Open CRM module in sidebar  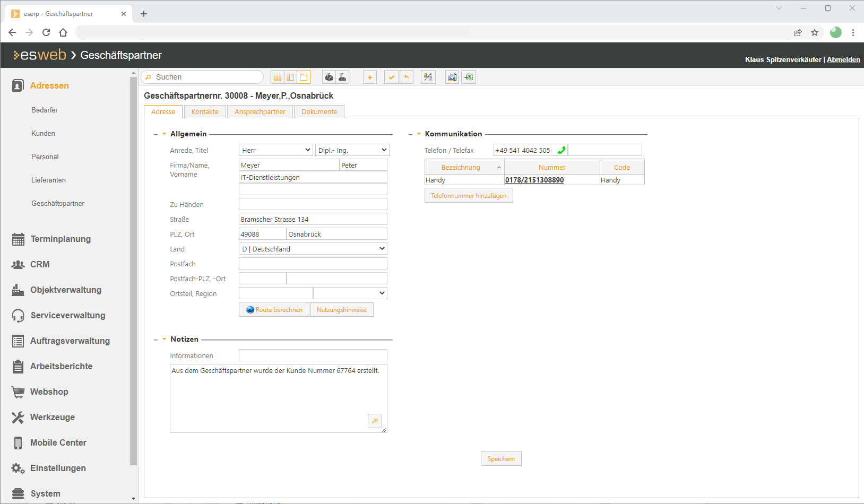coord(40,264)
